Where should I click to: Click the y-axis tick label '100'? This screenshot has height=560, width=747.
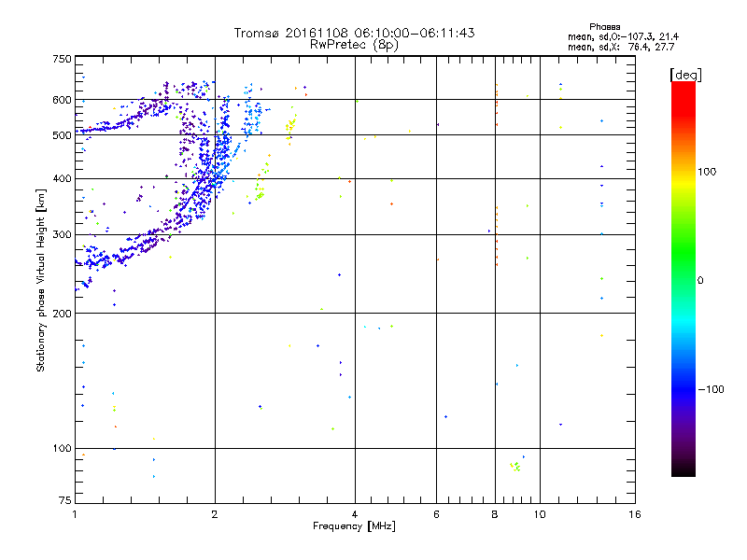pos(63,448)
